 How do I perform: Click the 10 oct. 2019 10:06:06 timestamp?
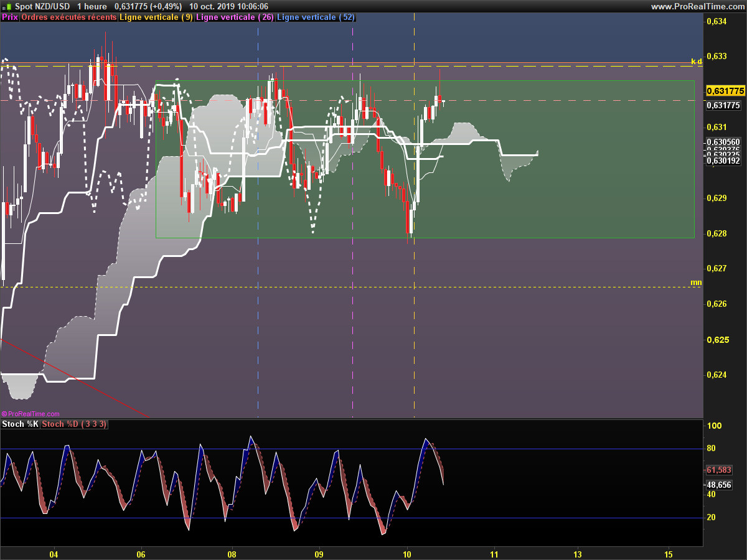click(228, 6)
